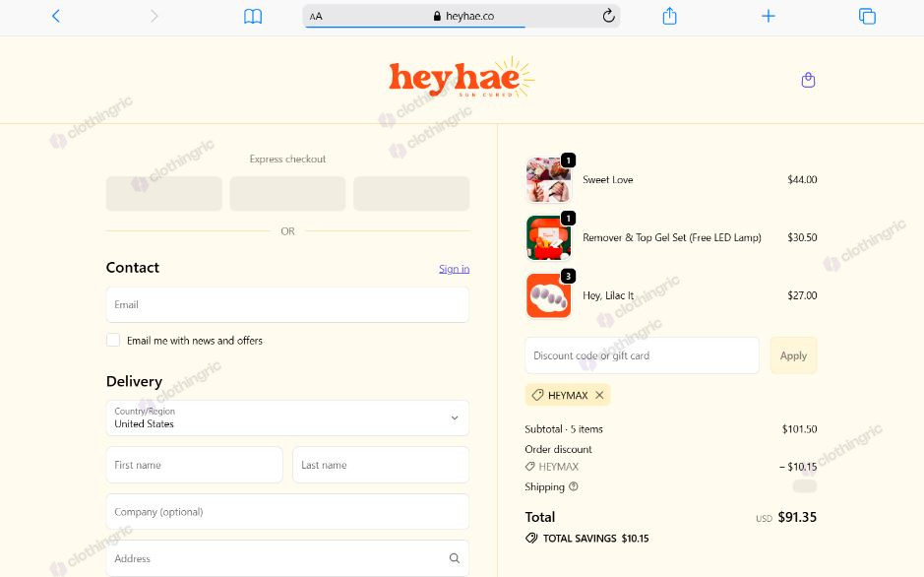This screenshot has width=924, height=577.
Task: Click the Remover & Top Gel Set thumbnail
Action: pos(548,237)
